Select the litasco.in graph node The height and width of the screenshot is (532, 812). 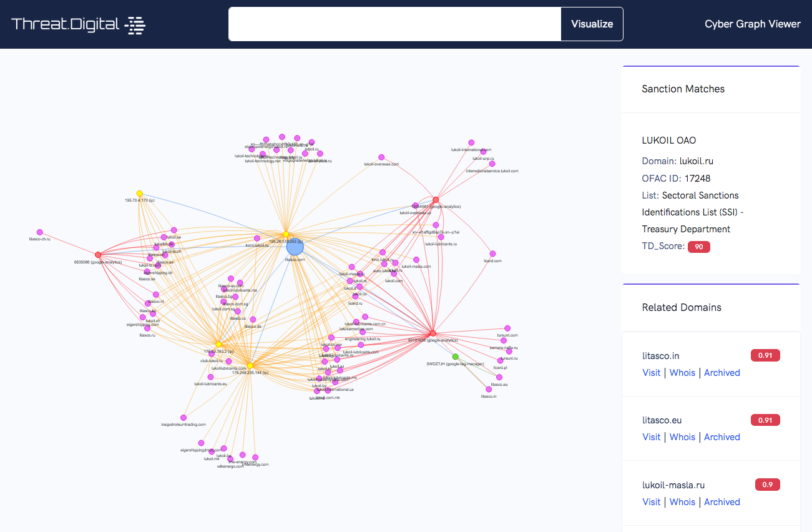click(x=489, y=390)
